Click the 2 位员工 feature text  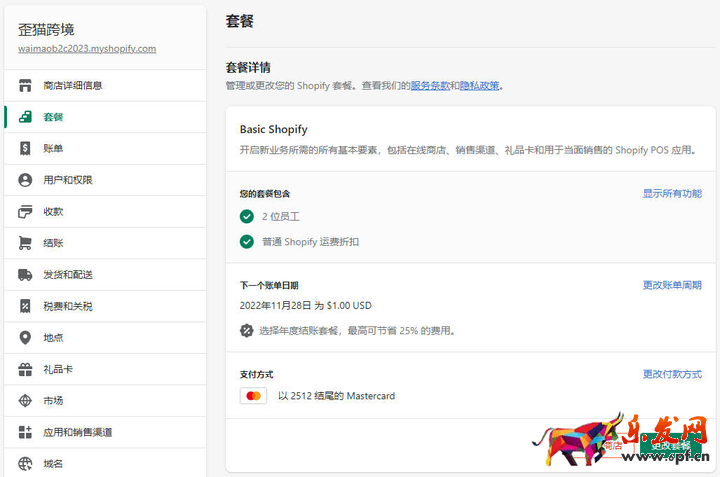(x=281, y=216)
